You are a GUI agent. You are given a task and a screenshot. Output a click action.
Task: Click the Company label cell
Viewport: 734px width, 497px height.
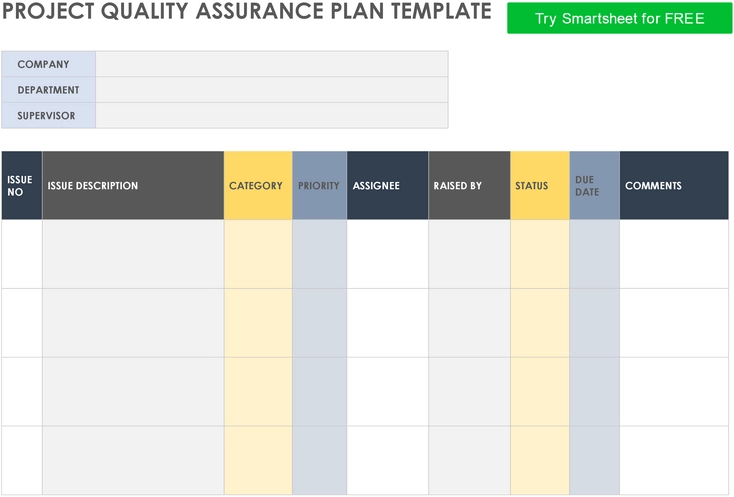click(x=49, y=64)
